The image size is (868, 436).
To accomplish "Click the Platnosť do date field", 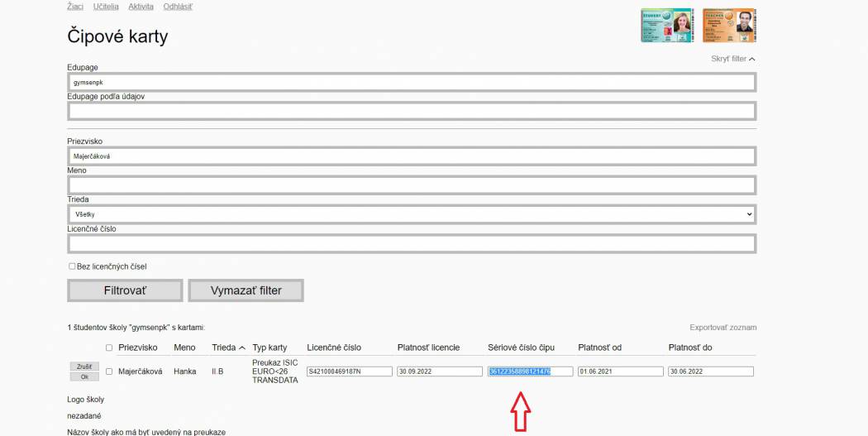I will [711, 371].
